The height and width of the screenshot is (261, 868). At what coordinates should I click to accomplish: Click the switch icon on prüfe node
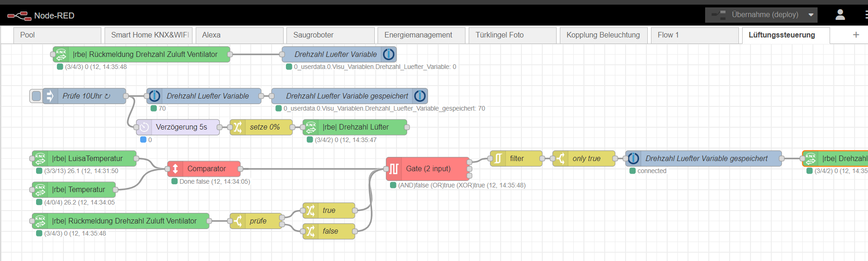coord(238,221)
